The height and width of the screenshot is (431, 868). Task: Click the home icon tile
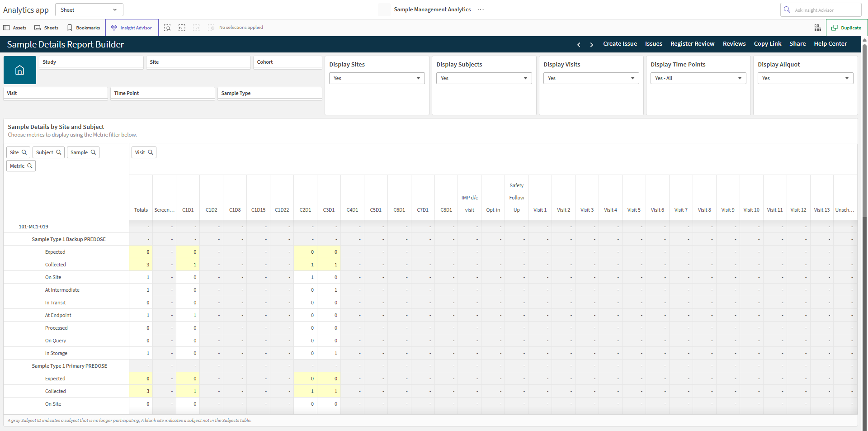[20, 70]
